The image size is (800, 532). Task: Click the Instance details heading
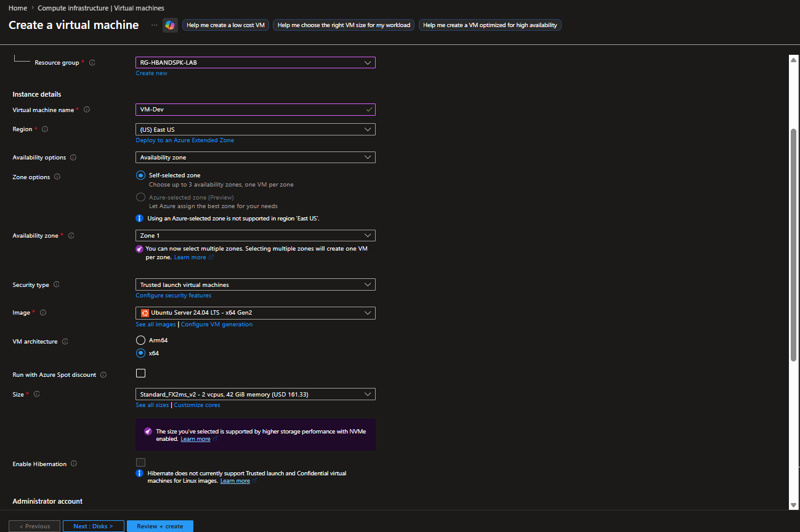[37, 94]
